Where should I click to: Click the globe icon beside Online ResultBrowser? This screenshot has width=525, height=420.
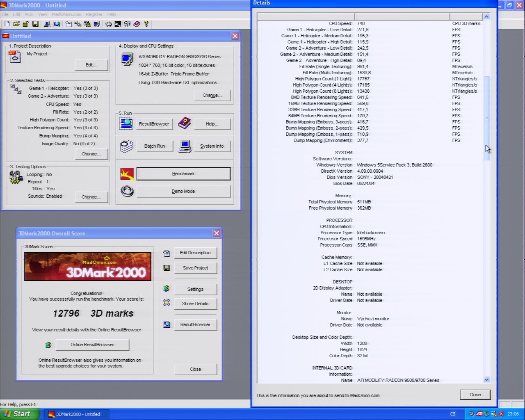[48, 345]
